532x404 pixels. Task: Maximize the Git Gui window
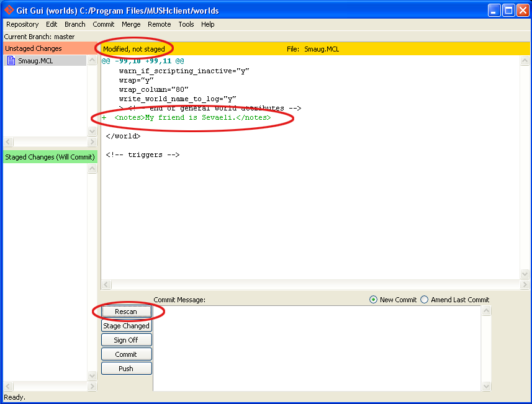[508, 11]
